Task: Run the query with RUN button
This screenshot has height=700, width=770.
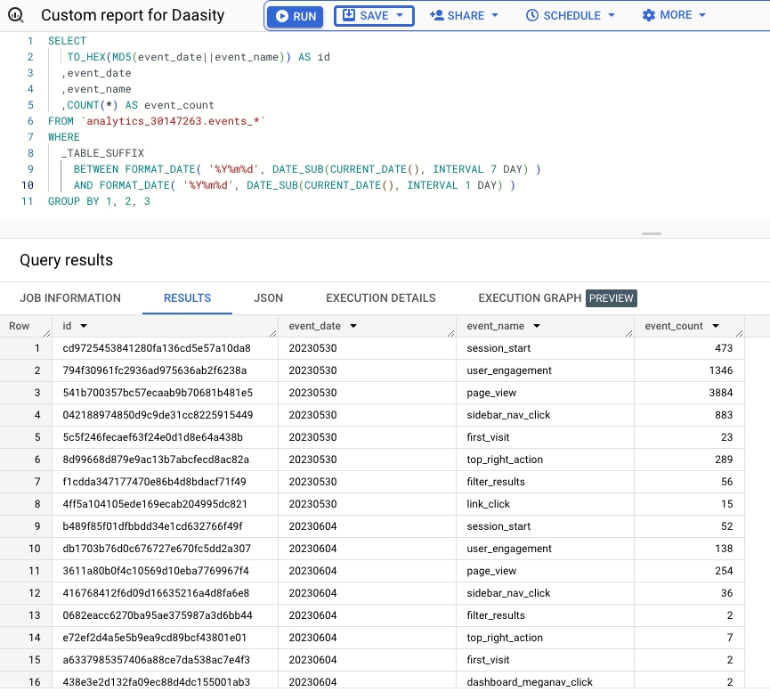Action: pos(295,16)
